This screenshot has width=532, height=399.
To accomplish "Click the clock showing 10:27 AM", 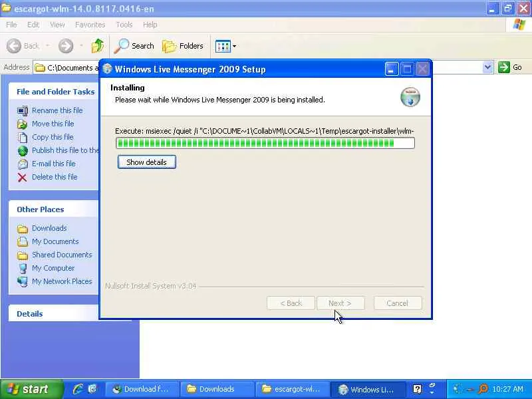I will click(507, 389).
